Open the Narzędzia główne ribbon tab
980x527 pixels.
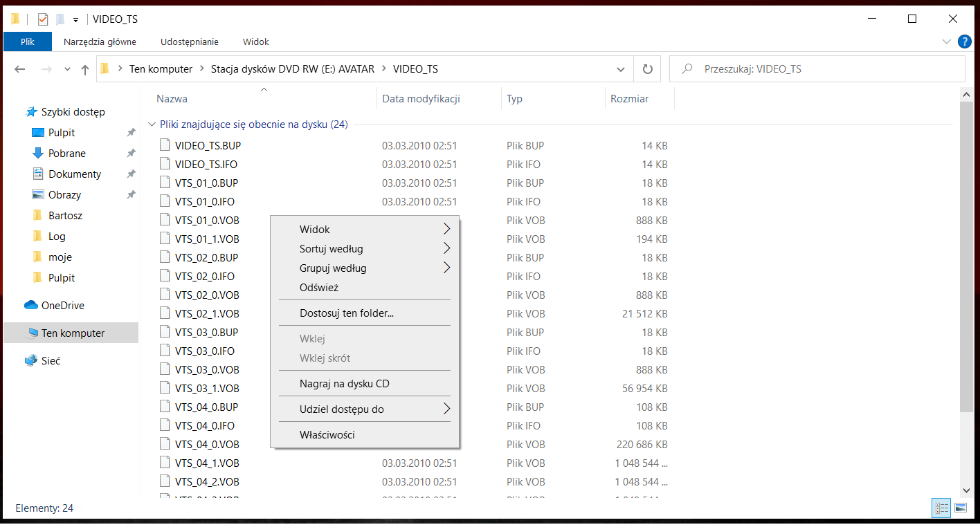(x=100, y=41)
